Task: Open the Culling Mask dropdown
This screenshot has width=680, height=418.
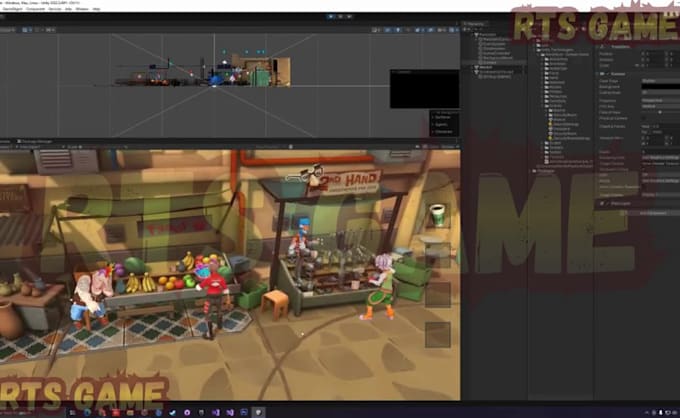Action: point(660,92)
